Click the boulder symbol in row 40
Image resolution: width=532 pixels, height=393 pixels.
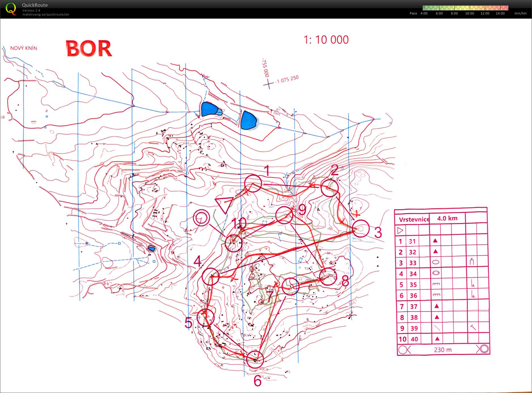coord(437,338)
